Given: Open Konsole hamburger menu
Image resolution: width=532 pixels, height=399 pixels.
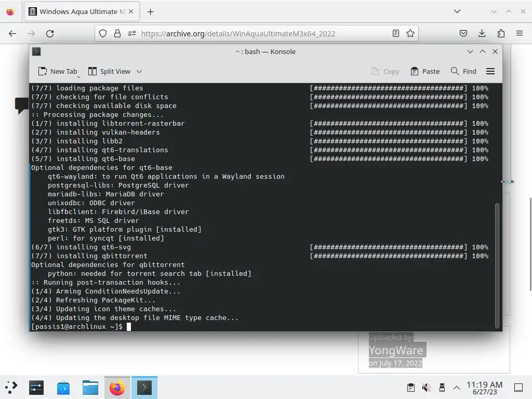Looking at the screenshot, I should point(490,72).
